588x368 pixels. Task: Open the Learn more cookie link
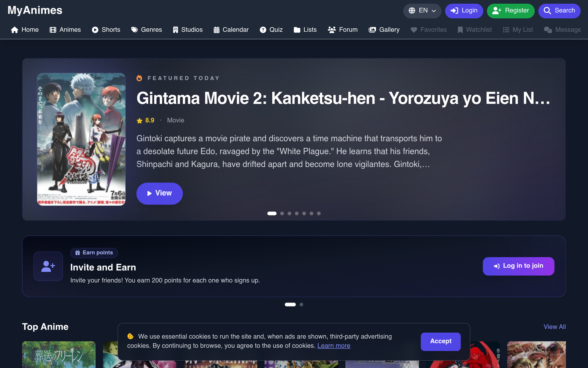pyautogui.click(x=334, y=346)
